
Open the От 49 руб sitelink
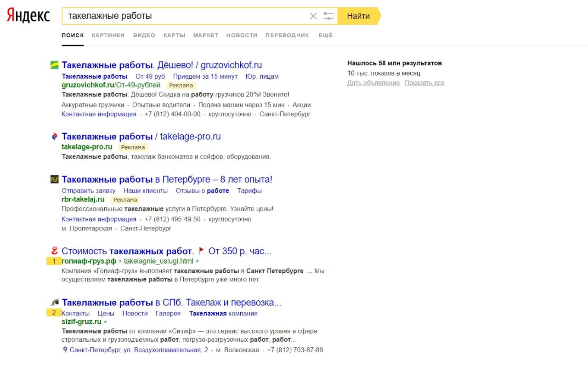coord(150,76)
